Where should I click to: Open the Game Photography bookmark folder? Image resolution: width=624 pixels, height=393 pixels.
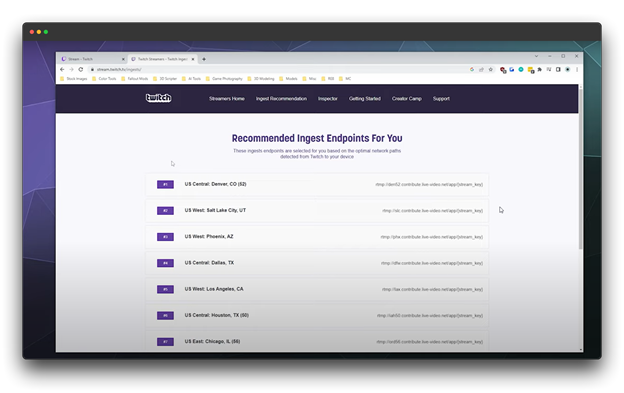224,79
